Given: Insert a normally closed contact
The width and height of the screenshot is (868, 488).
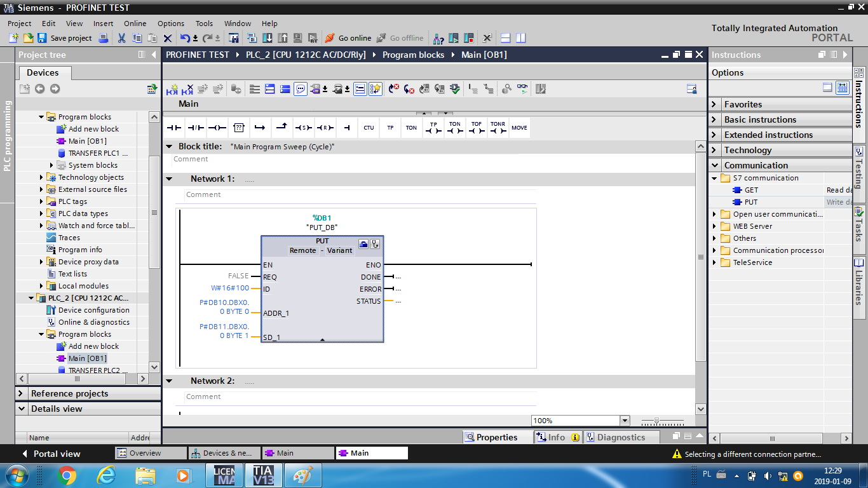Looking at the screenshot, I should (195, 128).
